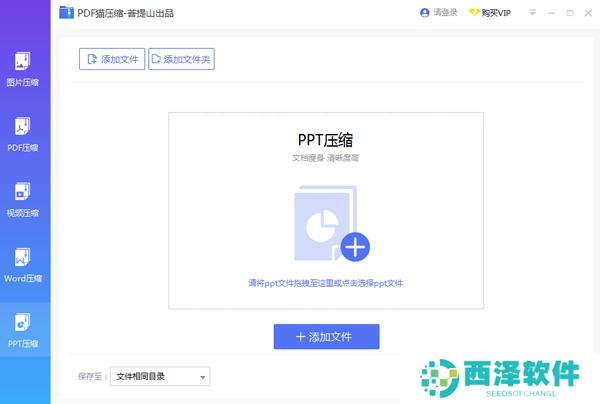This screenshot has width=600, height=404.
Task: Minimize the PDF猫压缩 window
Action: 551,13
